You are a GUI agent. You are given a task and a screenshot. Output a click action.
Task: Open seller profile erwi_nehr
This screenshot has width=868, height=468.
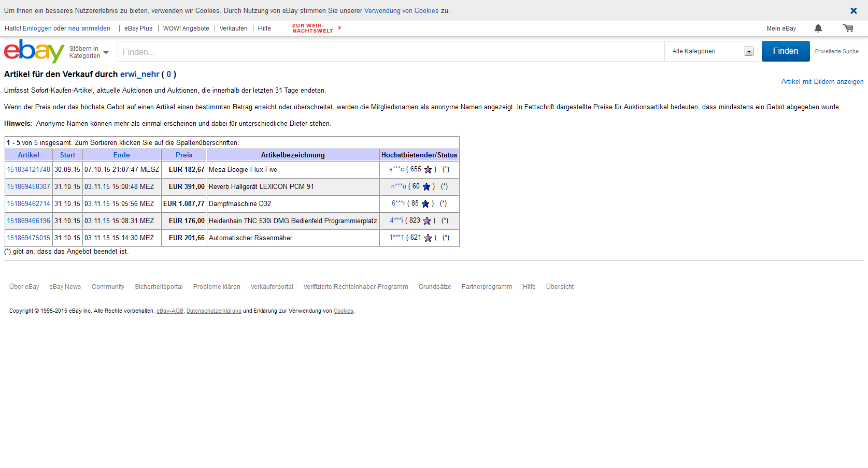click(x=139, y=75)
